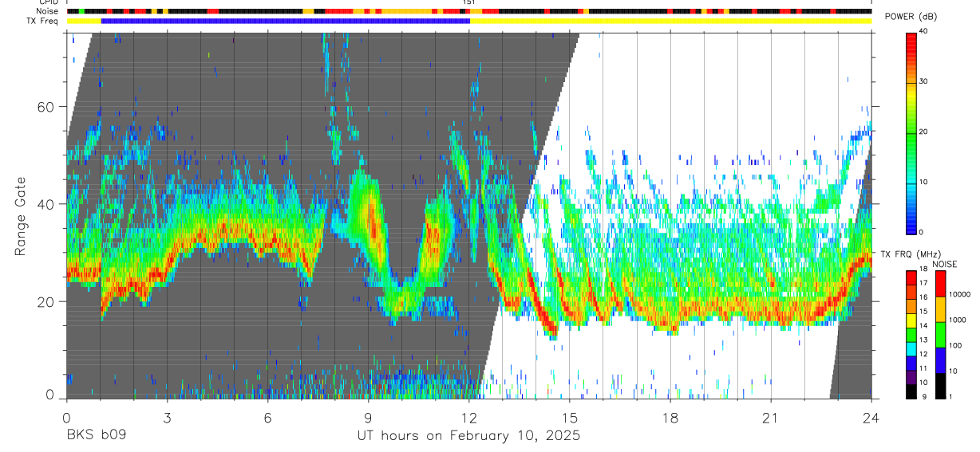Click the Noise row label at top left
Image resolution: width=980 pixels, height=452 pixels.
tap(49, 11)
